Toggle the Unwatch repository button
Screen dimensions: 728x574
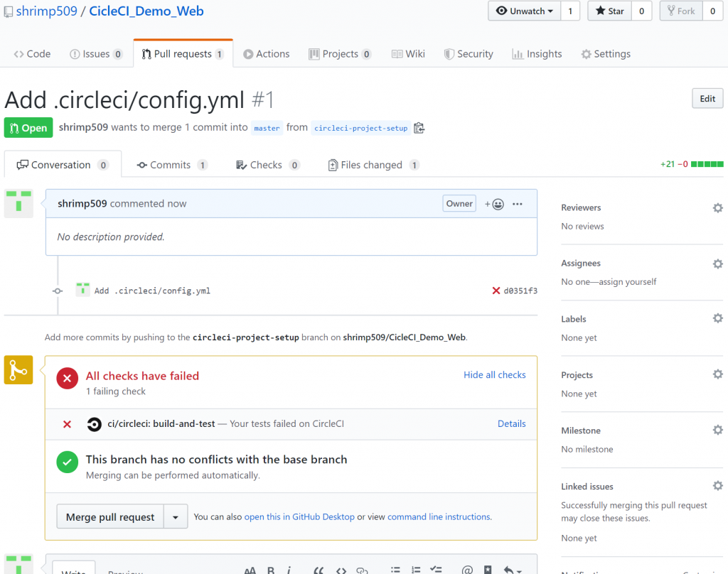pyautogui.click(x=524, y=11)
